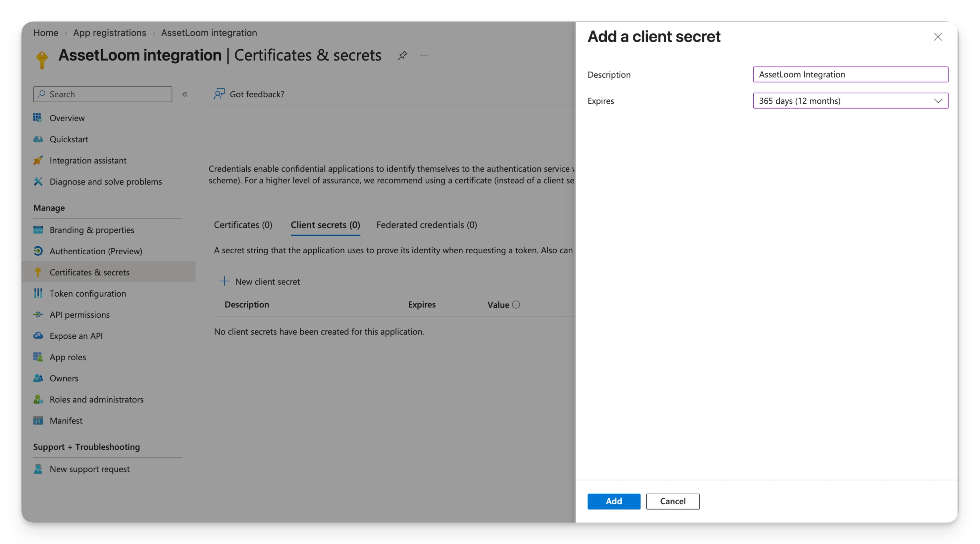
Task: Click the Add button
Action: (614, 501)
